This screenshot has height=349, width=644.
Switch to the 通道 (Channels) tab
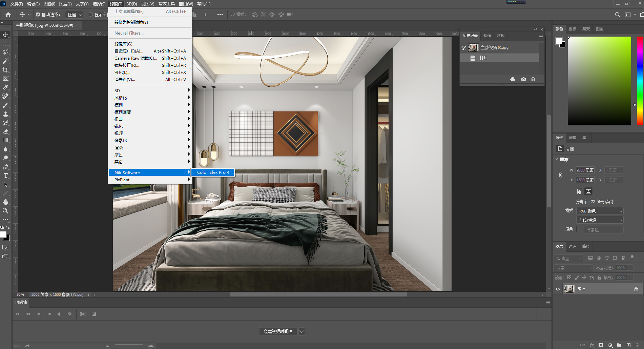pos(572,246)
